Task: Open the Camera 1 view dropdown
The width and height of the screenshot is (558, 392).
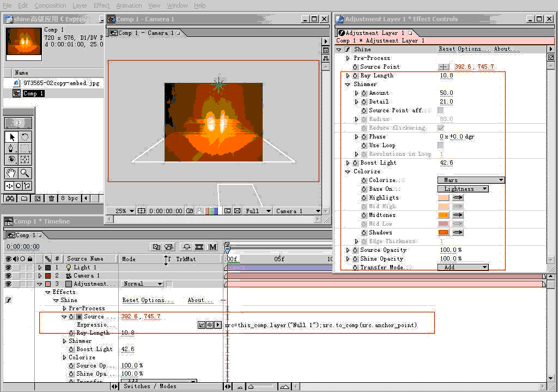Action: coord(298,211)
